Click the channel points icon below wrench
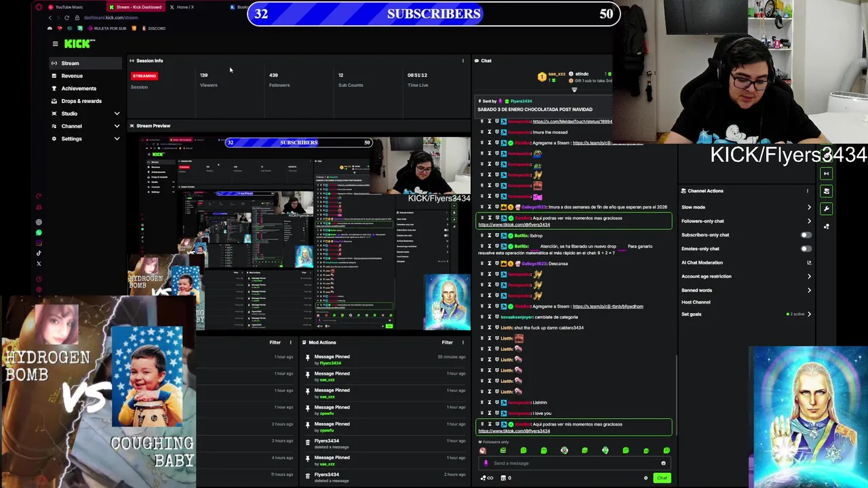 click(x=826, y=226)
